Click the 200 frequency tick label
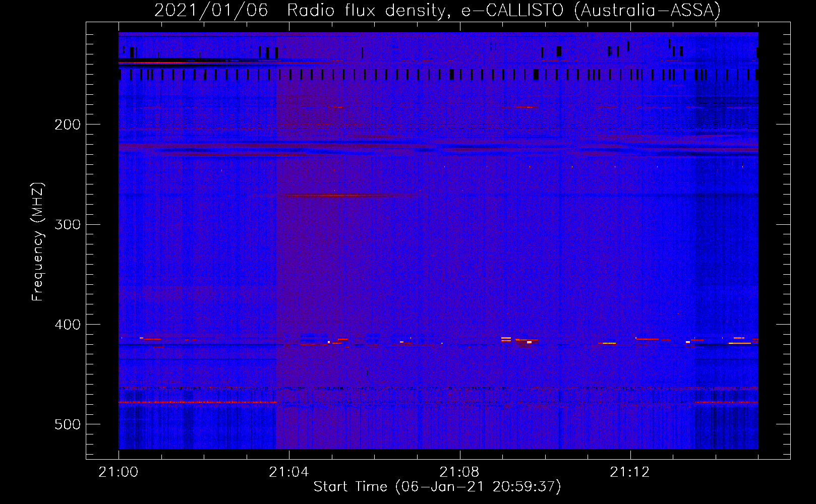The height and width of the screenshot is (504, 816). click(x=68, y=124)
